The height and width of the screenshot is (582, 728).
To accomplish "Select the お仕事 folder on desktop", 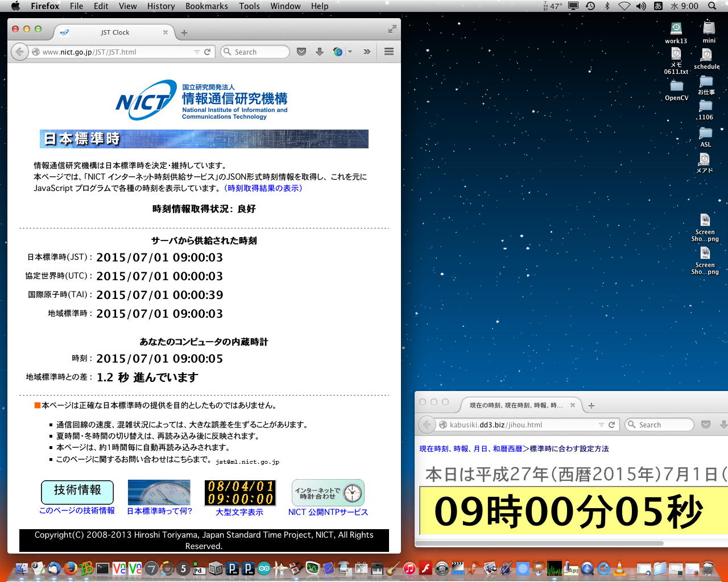I will coord(706,85).
